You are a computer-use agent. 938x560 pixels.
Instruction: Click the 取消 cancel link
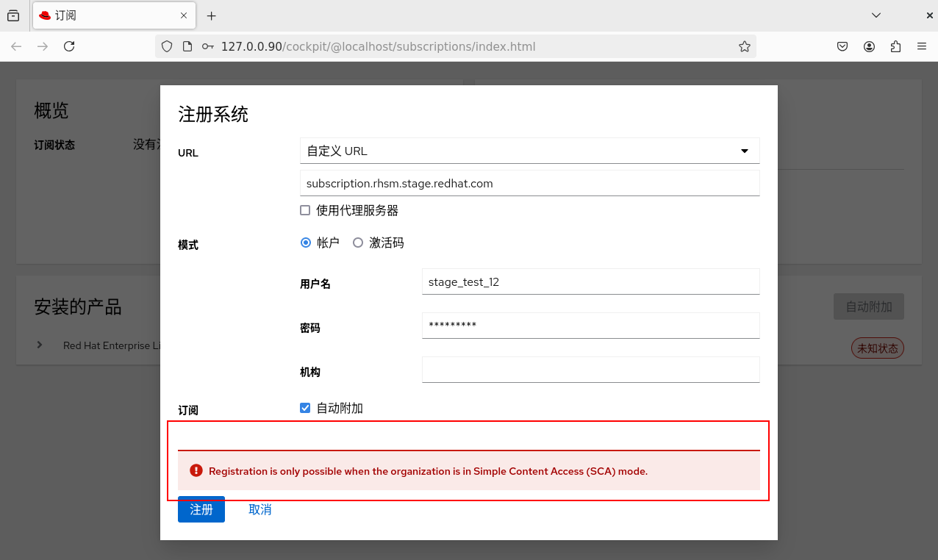tap(260, 509)
